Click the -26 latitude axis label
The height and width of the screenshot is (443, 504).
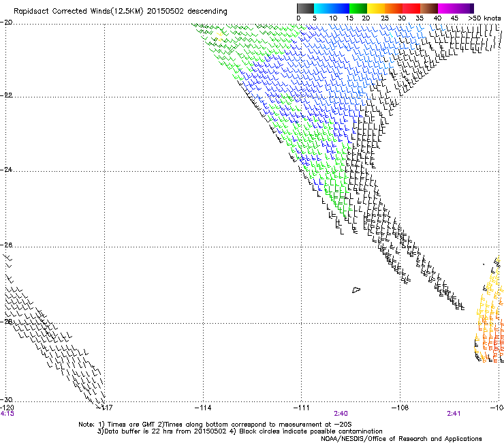coord(6,245)
